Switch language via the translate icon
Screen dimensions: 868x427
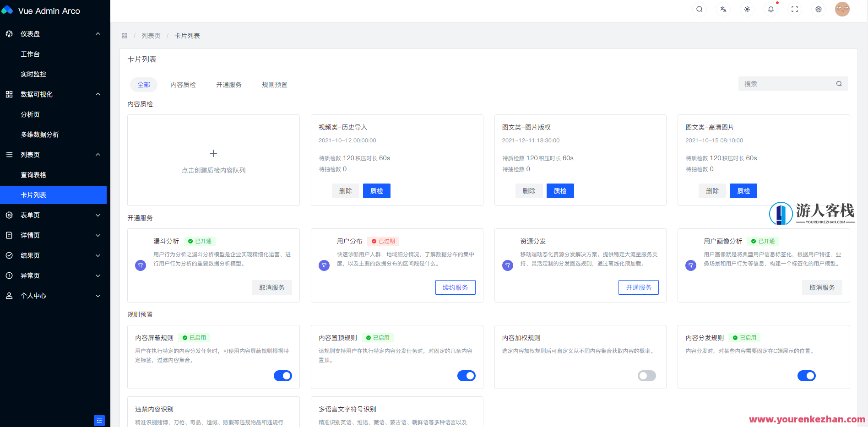[x=723, y=9]
